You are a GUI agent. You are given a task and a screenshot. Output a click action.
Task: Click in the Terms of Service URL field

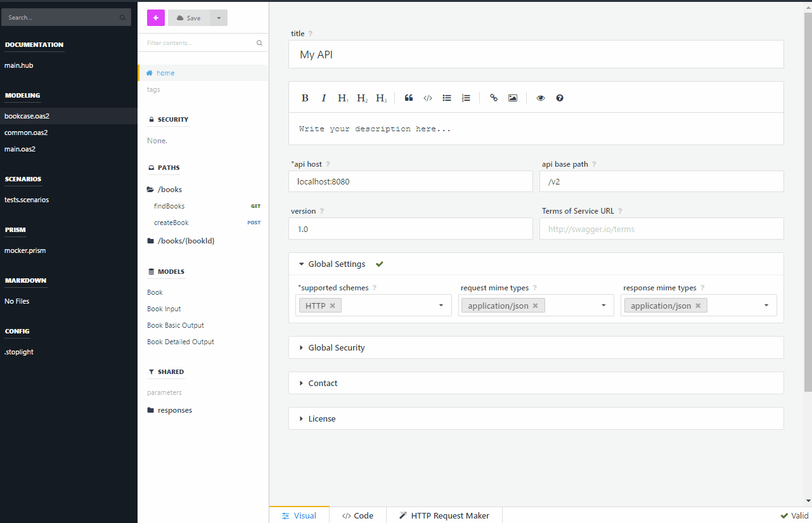point(661,228)
